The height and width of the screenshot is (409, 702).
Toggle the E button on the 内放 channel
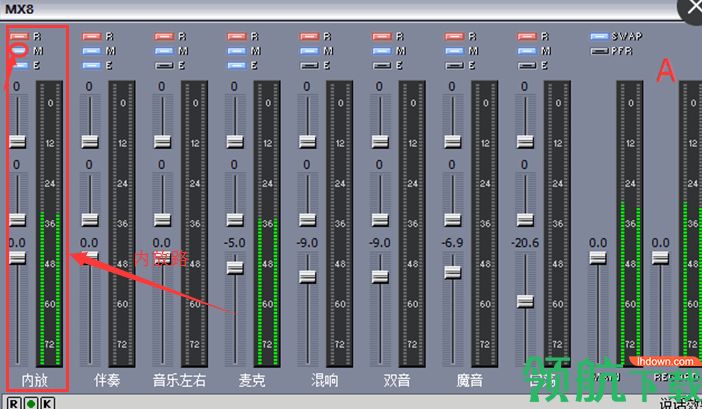point(19,65)
